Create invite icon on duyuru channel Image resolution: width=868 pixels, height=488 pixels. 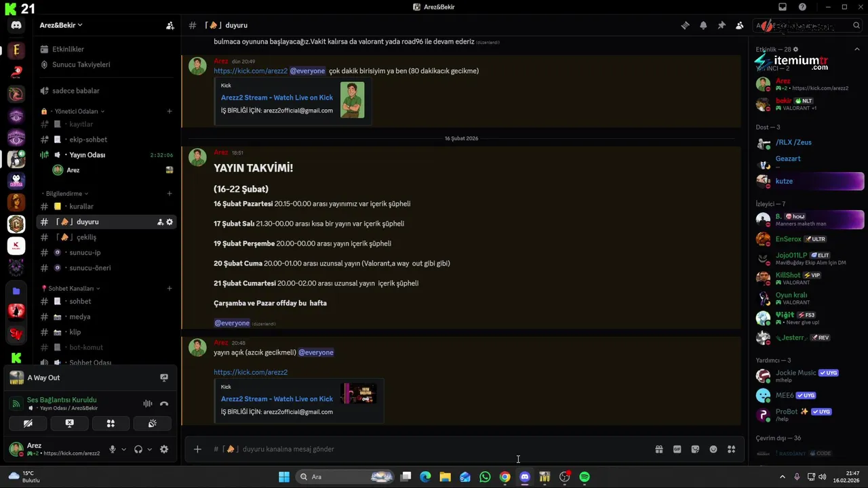tap(160, 222)
